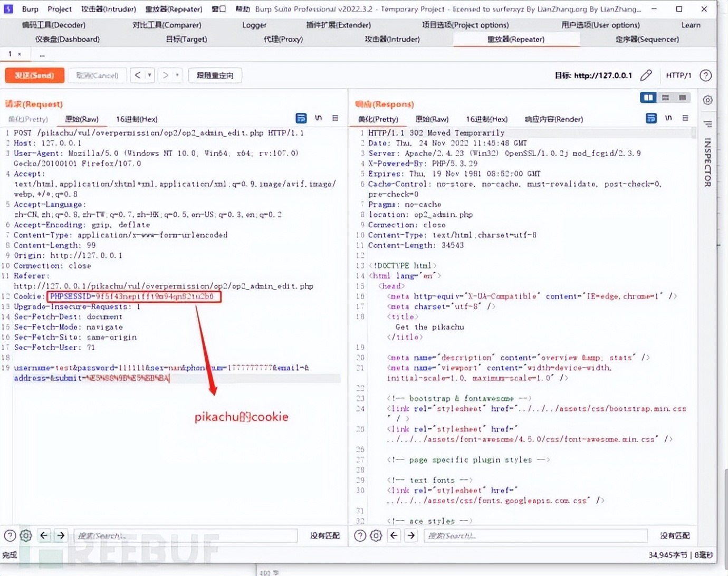Click the request search input field
This screenshot has width=728, height=576.
(x=185, y=535)
